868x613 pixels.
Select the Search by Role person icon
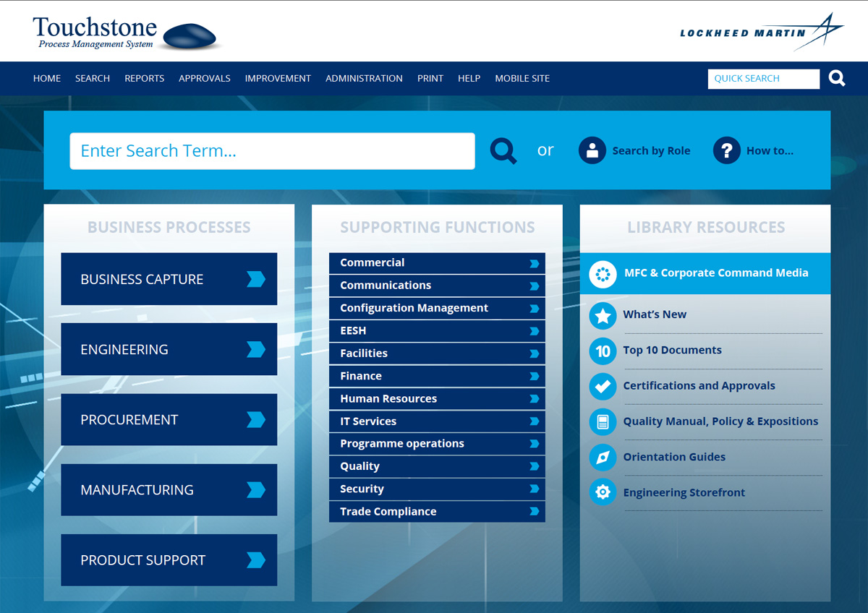[x=592, y=150]
